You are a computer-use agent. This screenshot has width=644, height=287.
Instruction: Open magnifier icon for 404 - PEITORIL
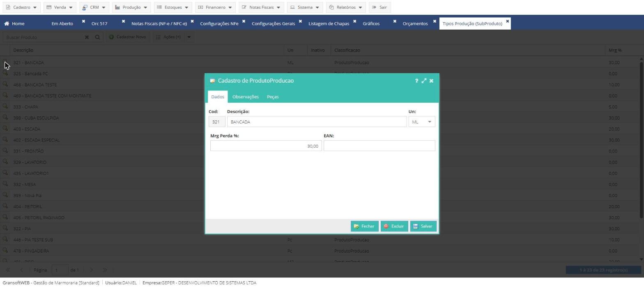coord(5,206)
